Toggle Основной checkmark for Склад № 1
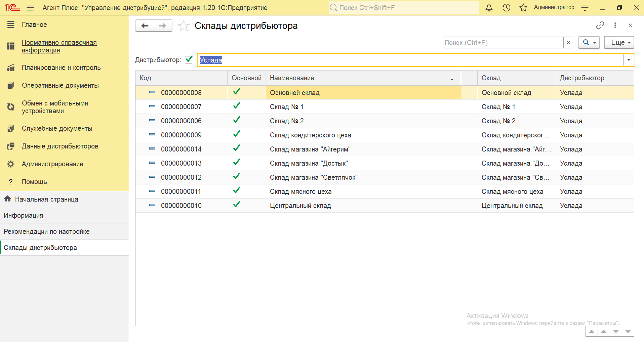 (x=237, y=105)
